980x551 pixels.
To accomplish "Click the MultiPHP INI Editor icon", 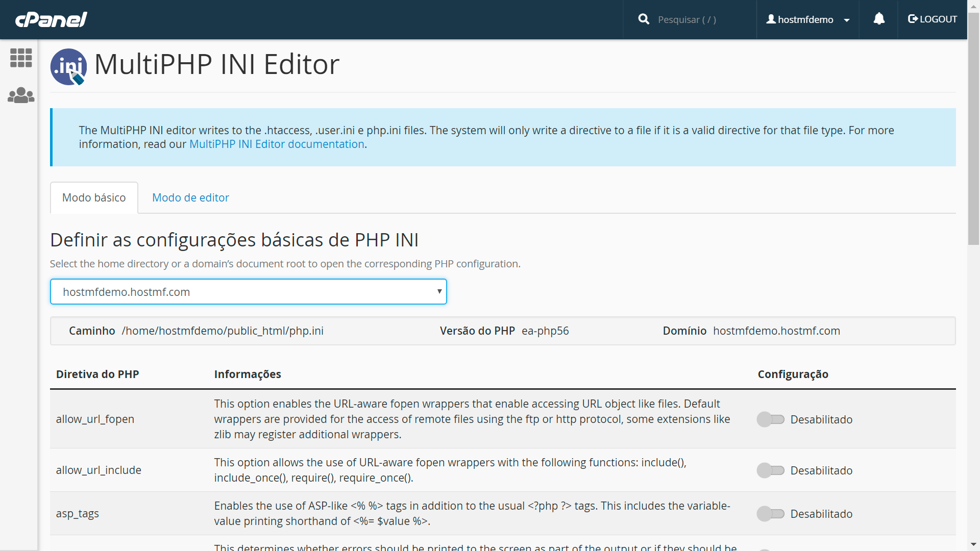I will pos(68,67).
